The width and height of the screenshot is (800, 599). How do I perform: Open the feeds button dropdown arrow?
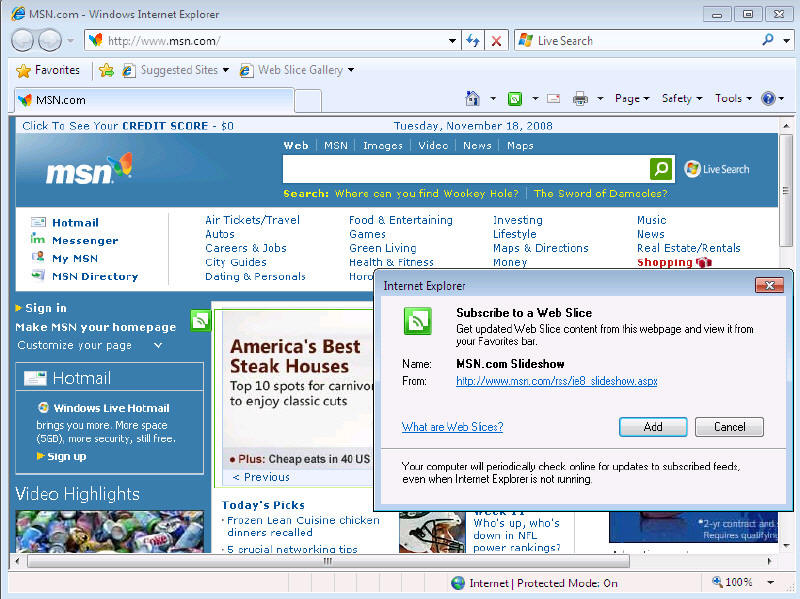pos(535,98)
